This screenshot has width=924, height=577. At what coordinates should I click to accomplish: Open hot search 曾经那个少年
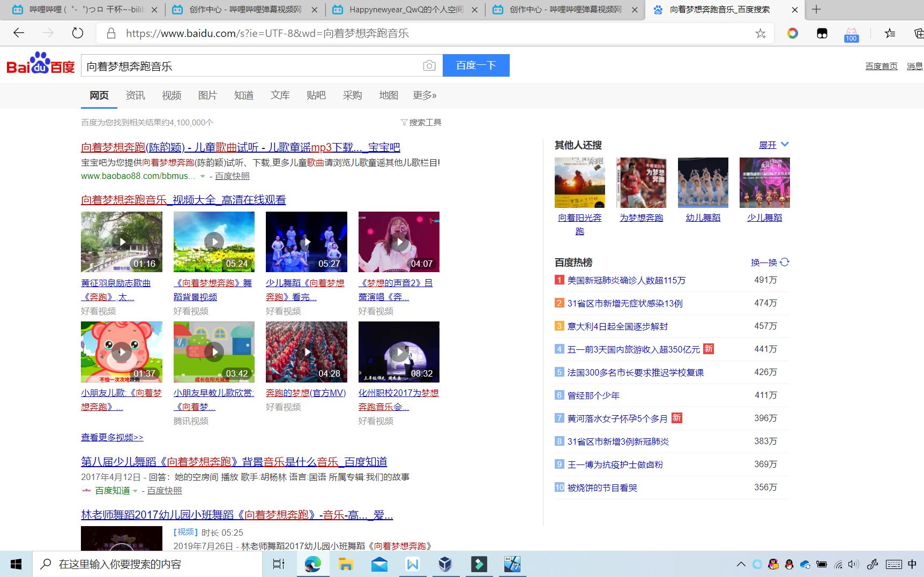(x=593, y=395)
